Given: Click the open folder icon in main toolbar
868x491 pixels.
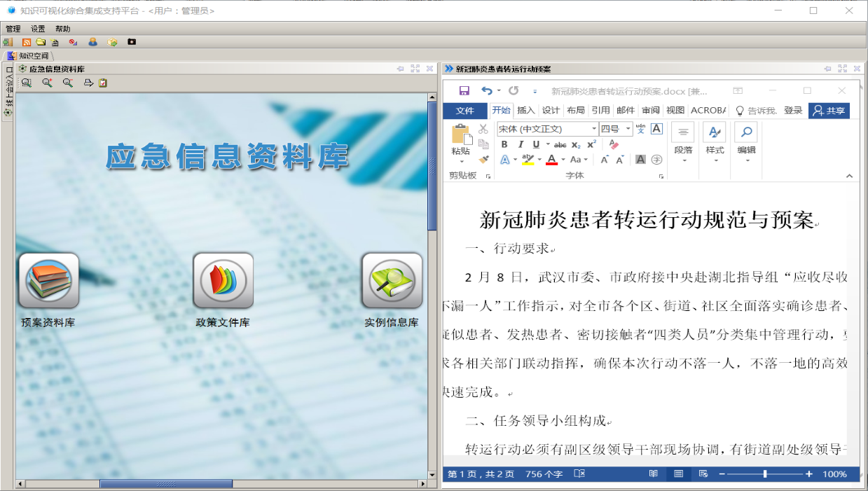Looking at the screenshot, I should point(41,42).
